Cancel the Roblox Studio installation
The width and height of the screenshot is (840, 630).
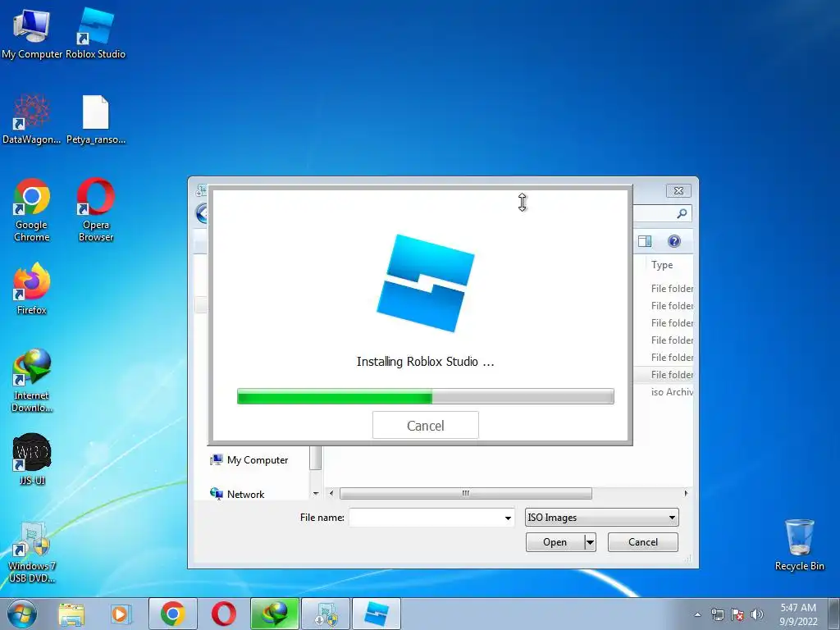tap(426, 426)
